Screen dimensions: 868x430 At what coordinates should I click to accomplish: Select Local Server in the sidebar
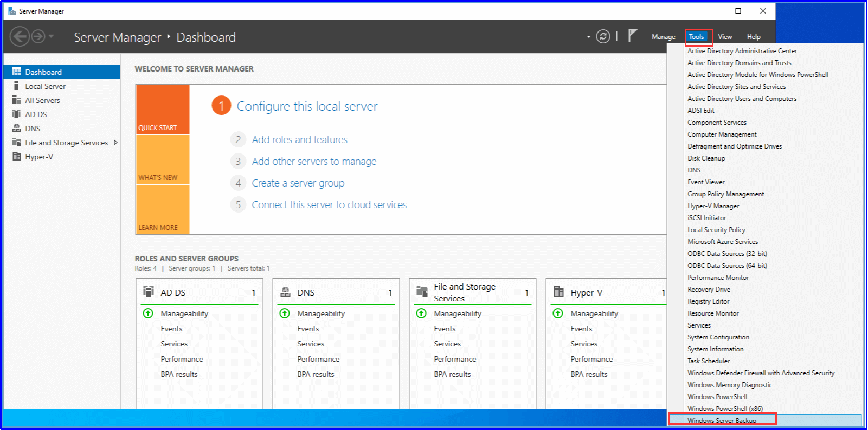pyautogui.click(x=45, y=86)
